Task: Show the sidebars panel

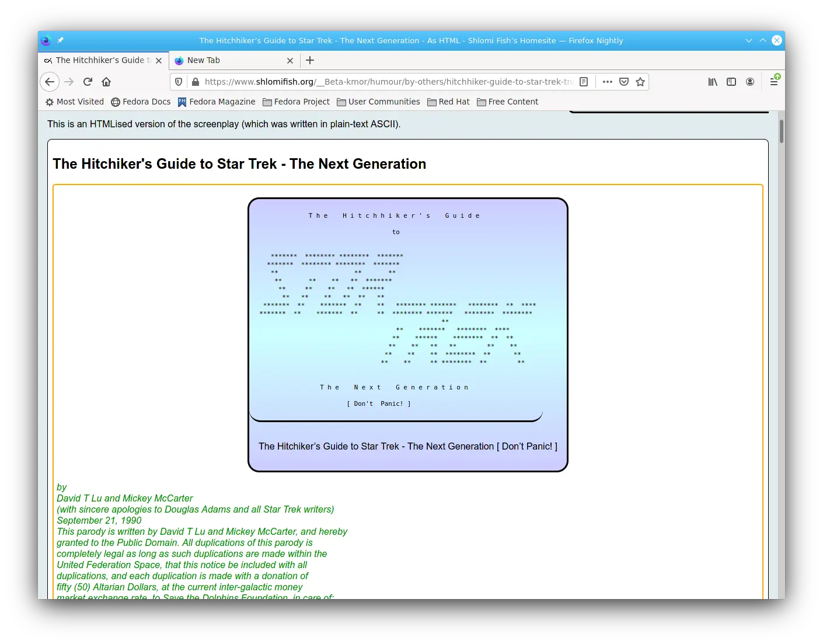Action: [731, 82]
